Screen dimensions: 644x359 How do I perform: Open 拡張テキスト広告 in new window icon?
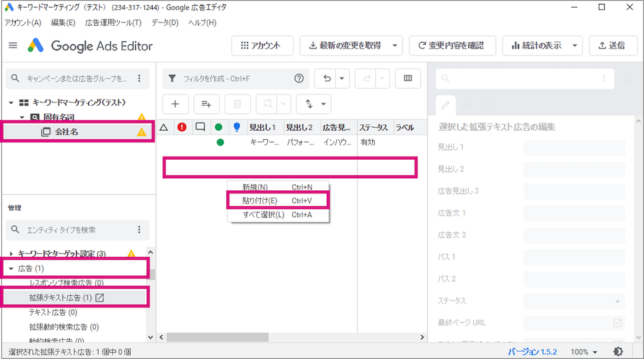99,298
